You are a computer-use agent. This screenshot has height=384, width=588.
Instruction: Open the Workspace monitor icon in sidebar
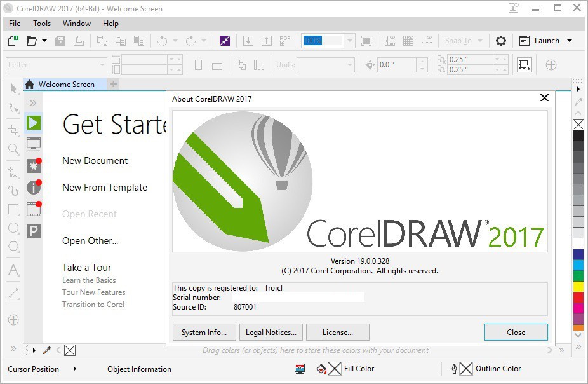click(x=34, y=144)
